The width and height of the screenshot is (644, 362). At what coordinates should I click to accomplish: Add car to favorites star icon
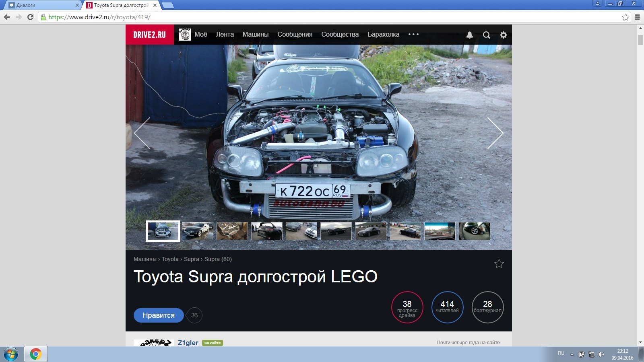click(x=499, y=264)
